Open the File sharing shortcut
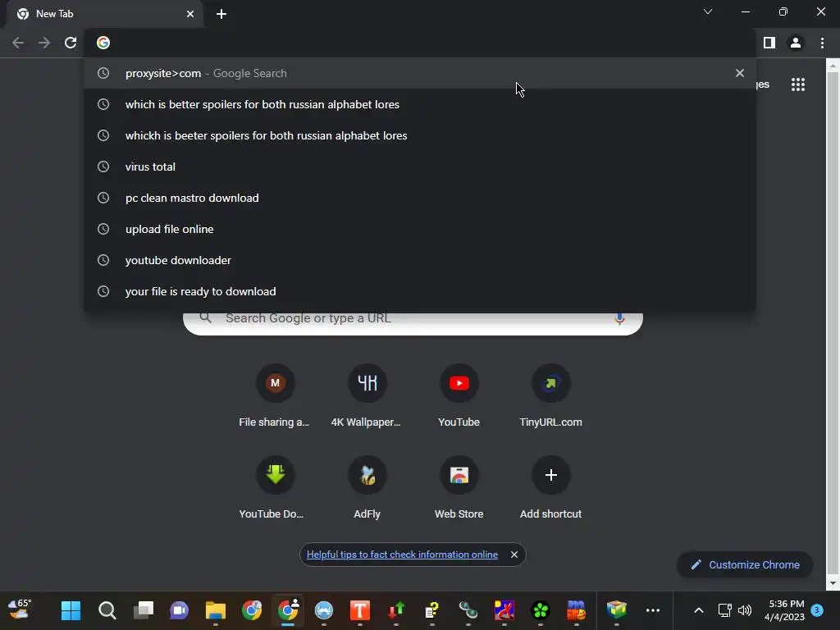This screenshot has width=840, height=630. (274, 396)
